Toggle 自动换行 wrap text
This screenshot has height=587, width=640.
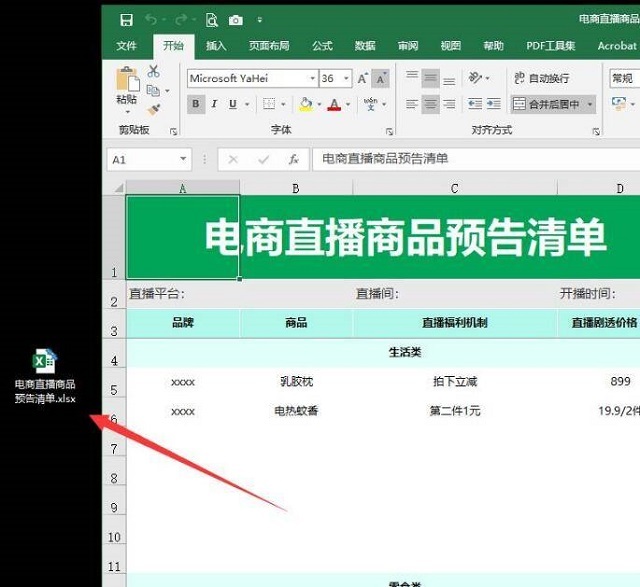pyautogui.click(x=542, y=78)
